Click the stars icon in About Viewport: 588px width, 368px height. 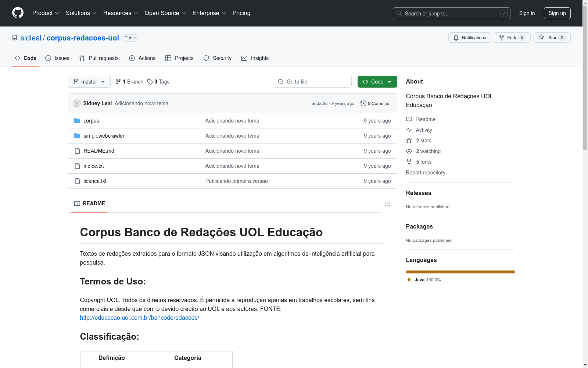409,141
